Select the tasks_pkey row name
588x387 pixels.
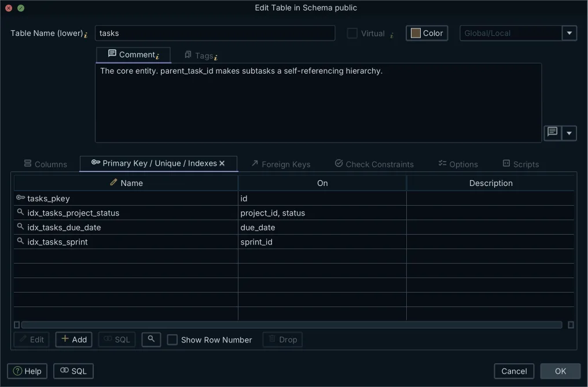tap(49, 198)
